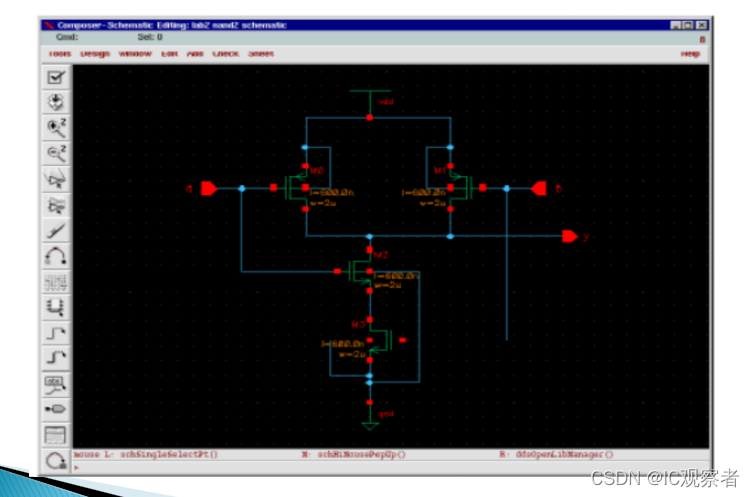755x497 pixels.
Task: Activate the Copy tool in left toolbar
Action: coord(56,205)
